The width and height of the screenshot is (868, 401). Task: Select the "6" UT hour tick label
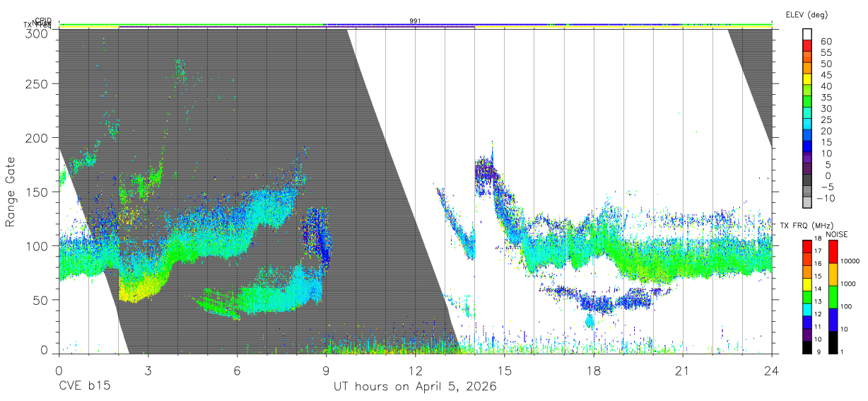237,370
